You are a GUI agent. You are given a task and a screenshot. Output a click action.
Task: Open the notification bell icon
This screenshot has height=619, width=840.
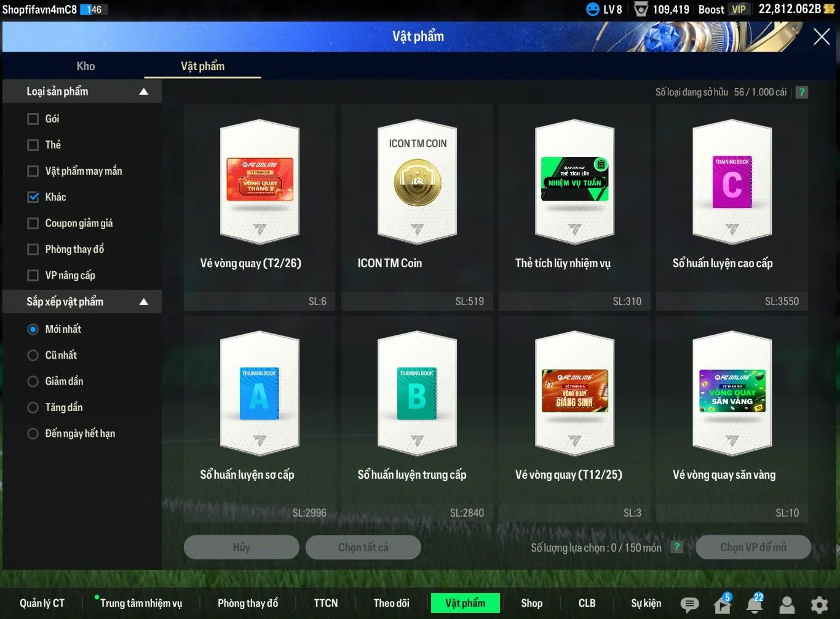(x=755, y=604)
